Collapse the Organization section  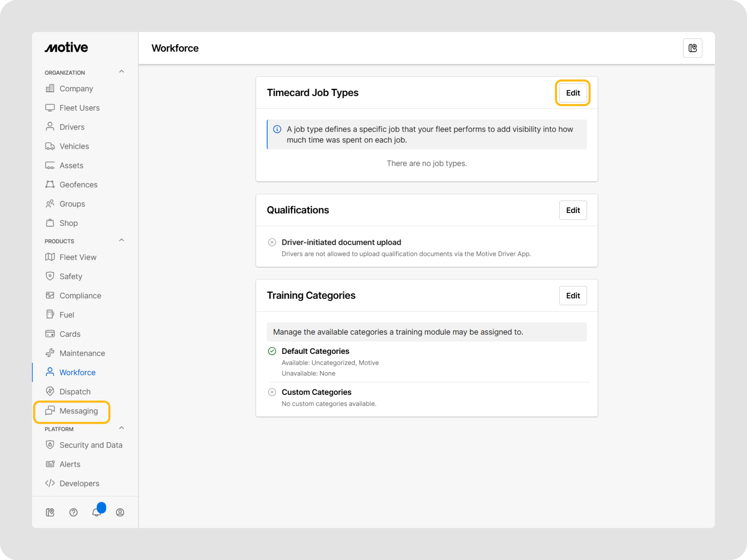tap(122, 71)
